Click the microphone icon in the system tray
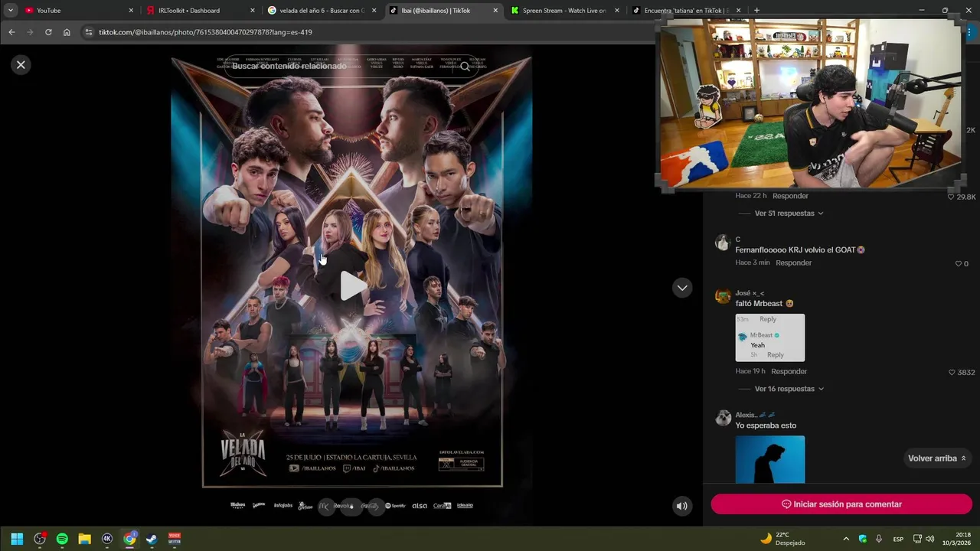This screenshot has height=551, width=980. point(879,539)
